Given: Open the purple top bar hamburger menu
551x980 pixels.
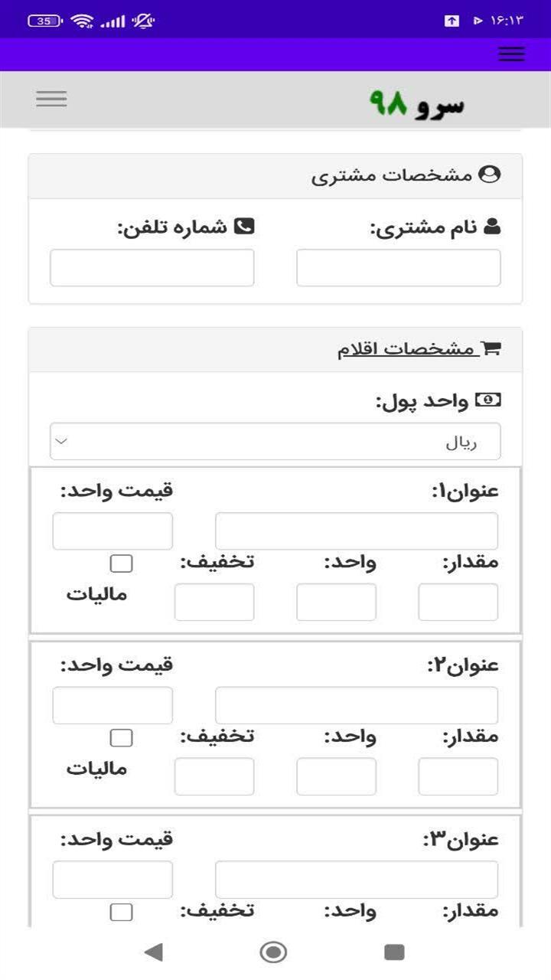Looking at the screenshot, I should [x=511, y=54].
